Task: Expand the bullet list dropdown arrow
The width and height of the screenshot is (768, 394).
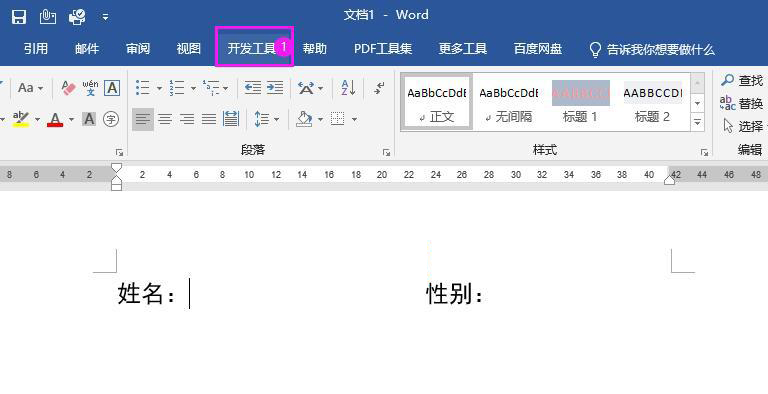Action: (x=159, y=89)
